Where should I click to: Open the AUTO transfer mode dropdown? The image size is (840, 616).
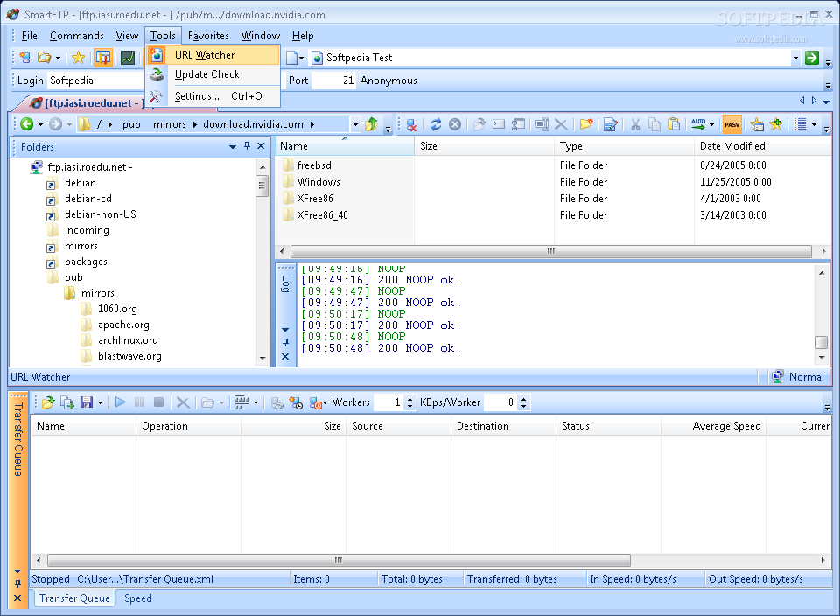(x=711, y=124)
